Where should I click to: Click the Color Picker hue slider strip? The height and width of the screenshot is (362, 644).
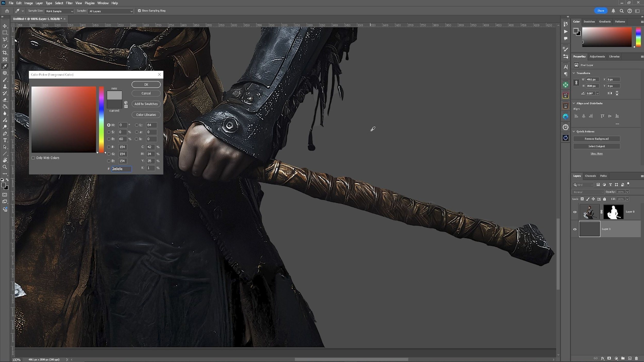(101, 119)
